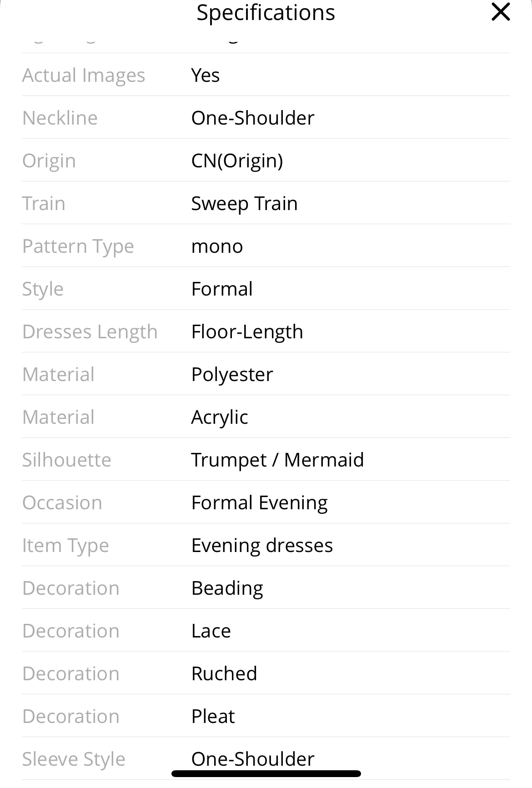Select the Acrylic material value
This screenshot has width=532, height=788.
[x=220, y=417]
